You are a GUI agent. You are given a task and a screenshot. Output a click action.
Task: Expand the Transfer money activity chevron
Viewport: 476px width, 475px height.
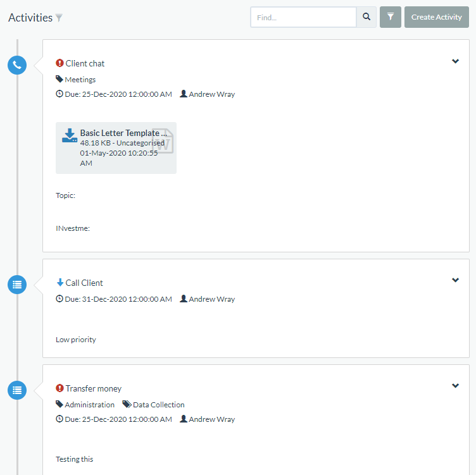click(x=455, y=386)
